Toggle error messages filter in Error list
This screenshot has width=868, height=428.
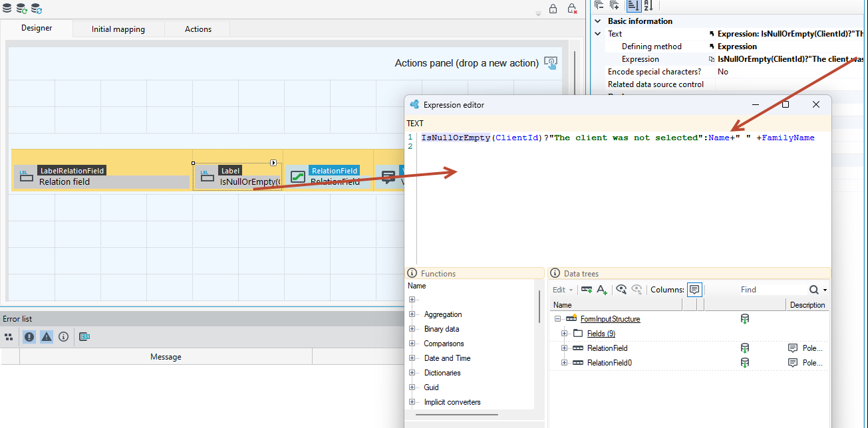pos(29,337)
